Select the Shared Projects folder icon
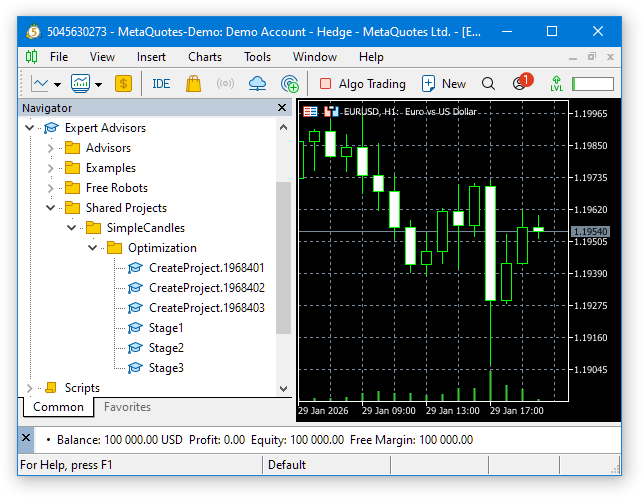Viewport: 643px width, 498px height. coord(73,208)
